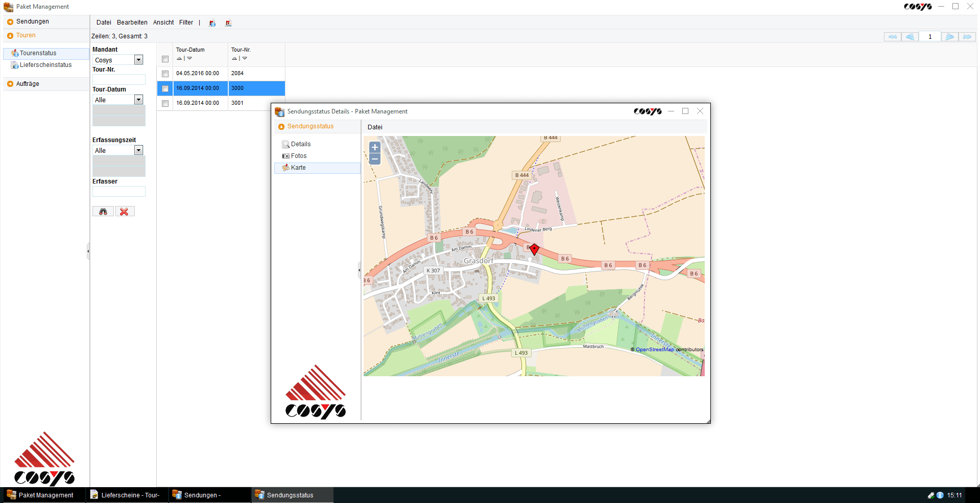Click the toolbar icon next to Filter's neighbor
980x503 pixels.
[x=228, y=23]
